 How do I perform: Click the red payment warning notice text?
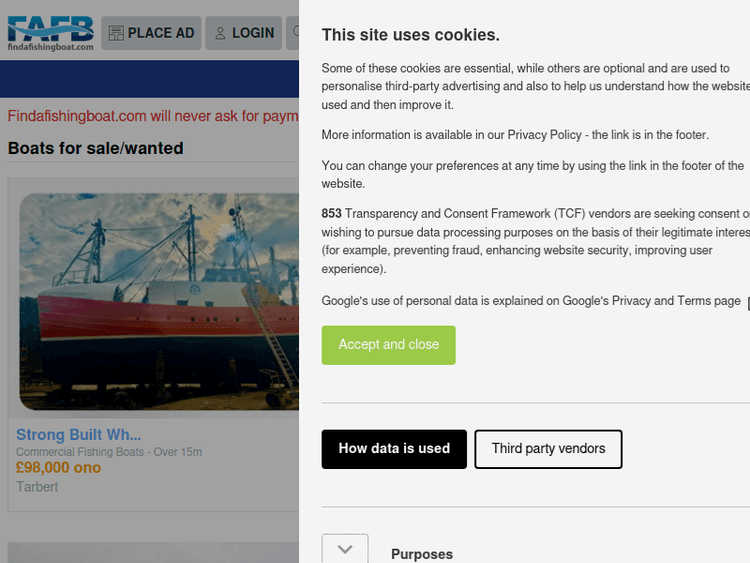(150, 116)
